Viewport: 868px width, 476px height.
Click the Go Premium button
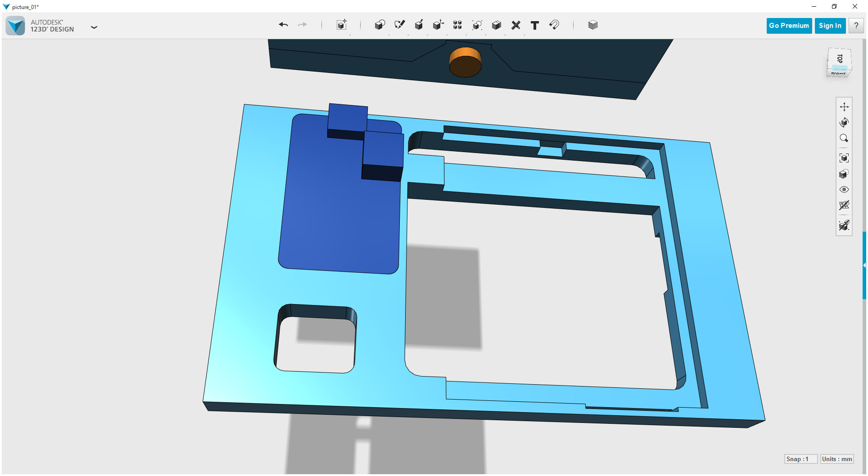pos(789,25)
